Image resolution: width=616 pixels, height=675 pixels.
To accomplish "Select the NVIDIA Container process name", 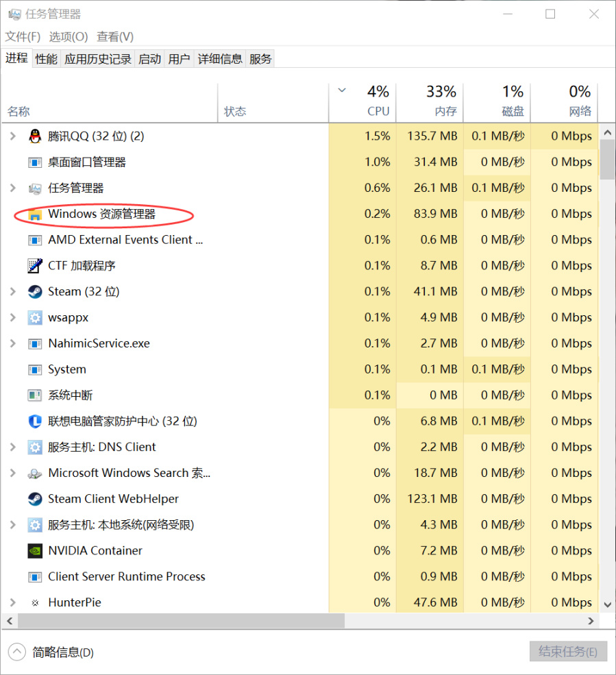I will click(x=95, y=550).
